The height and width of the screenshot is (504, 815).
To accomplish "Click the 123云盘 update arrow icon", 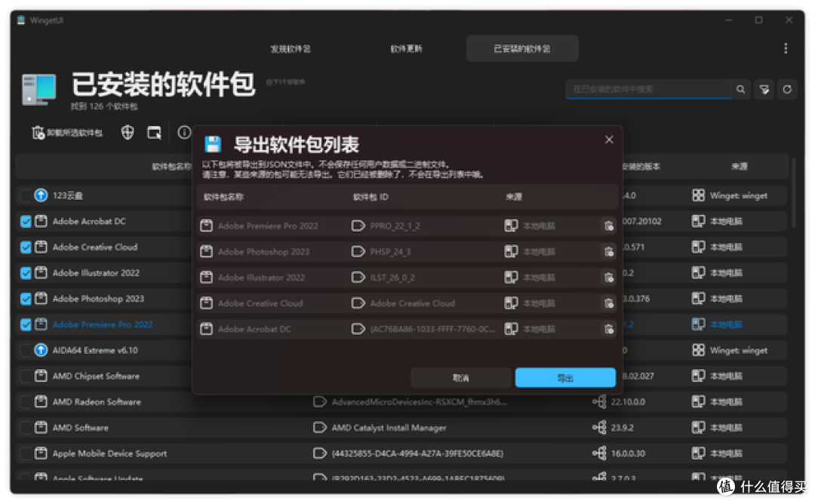I will click(x=41, y=195).
